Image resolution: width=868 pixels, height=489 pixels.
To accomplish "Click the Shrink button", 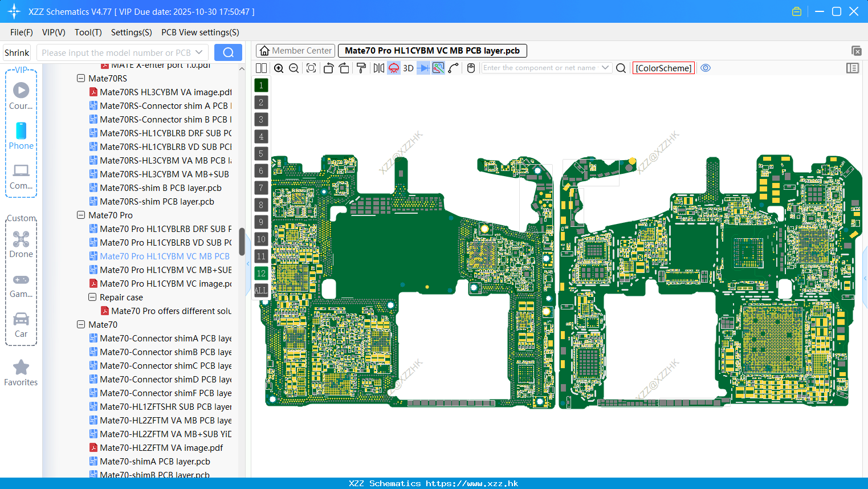I will pos(17,52).
